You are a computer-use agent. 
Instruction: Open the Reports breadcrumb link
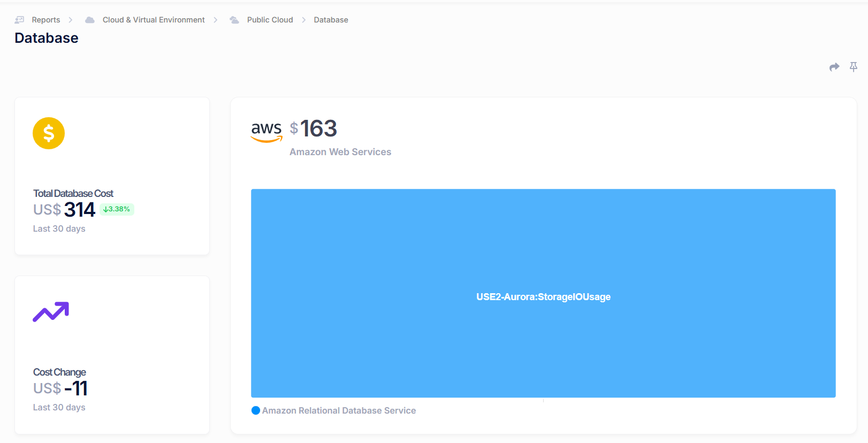46,20
